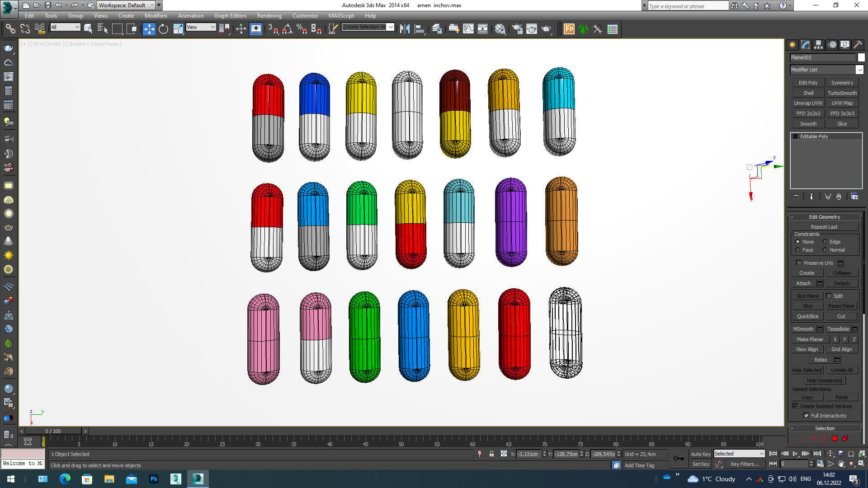
Task: Enable the Preserve UVs checkbox
Action: [799, 263]
